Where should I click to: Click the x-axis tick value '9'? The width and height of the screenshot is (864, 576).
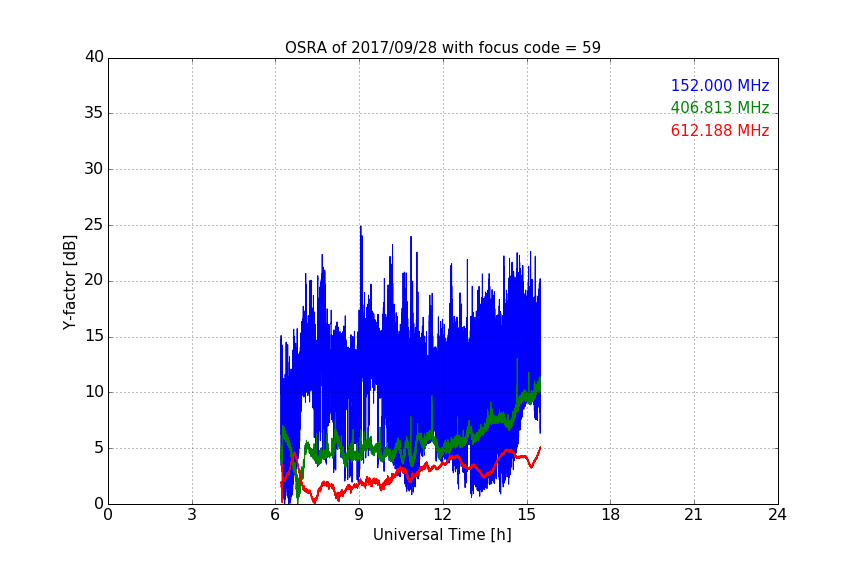click(359, 515)
